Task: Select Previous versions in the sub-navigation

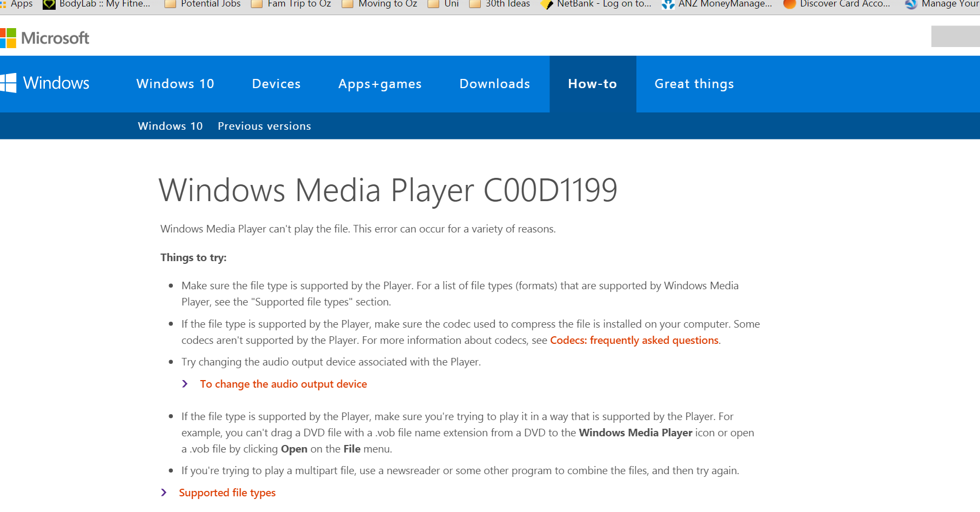Action: tap(264, 126)
